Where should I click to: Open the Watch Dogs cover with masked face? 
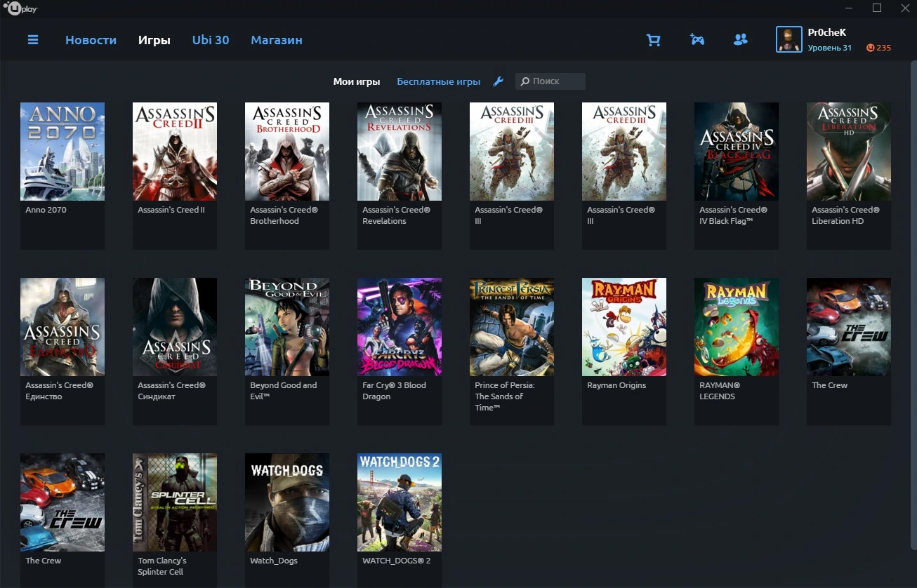tap(287, 502)
